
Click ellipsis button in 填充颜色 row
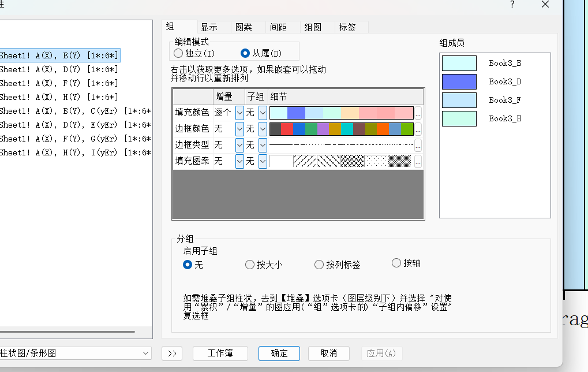[418, 113]
